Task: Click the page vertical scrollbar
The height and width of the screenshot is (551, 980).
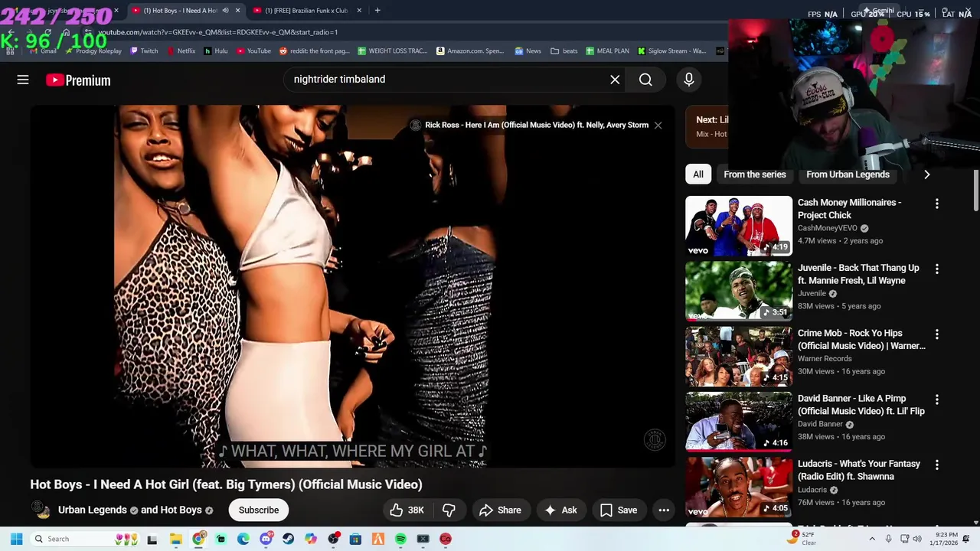Action: pyautogui.click(x=975, y=191)
